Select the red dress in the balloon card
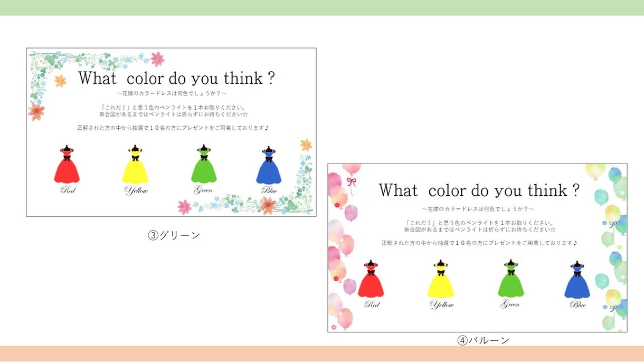The image size is (644, 362). tap(371, 279)
